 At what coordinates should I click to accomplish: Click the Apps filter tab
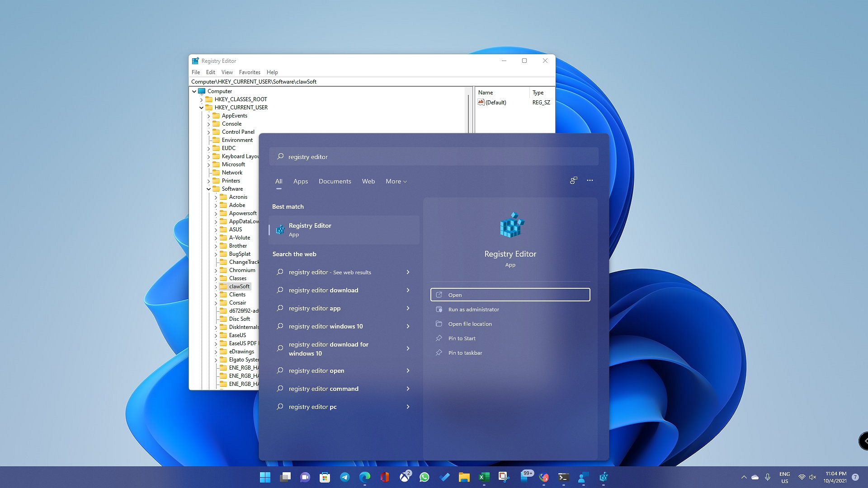point(301,181)
